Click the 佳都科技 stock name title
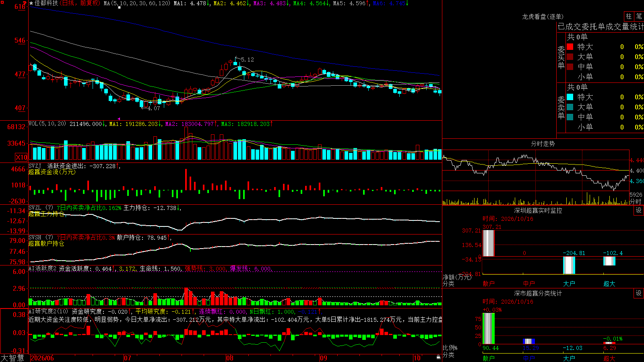644x362 pixels. pos(46,3)
